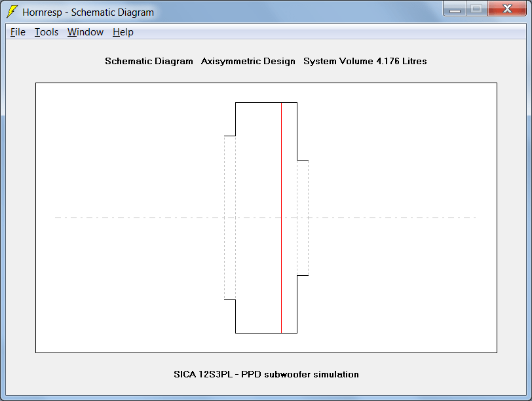
Task: Open the Window menu
Action: tap(85, 32)
